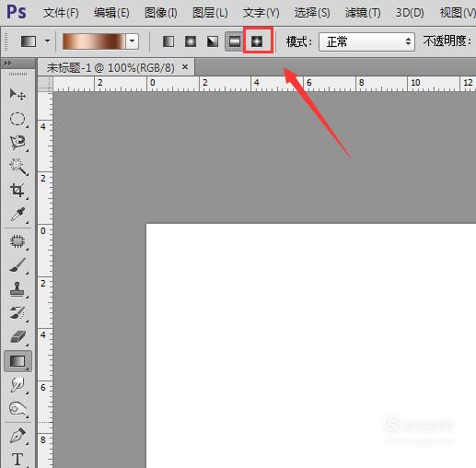Choose the Diamond Gradient style
The width and height of the screenshot is (476, 468).
(257, 41)
